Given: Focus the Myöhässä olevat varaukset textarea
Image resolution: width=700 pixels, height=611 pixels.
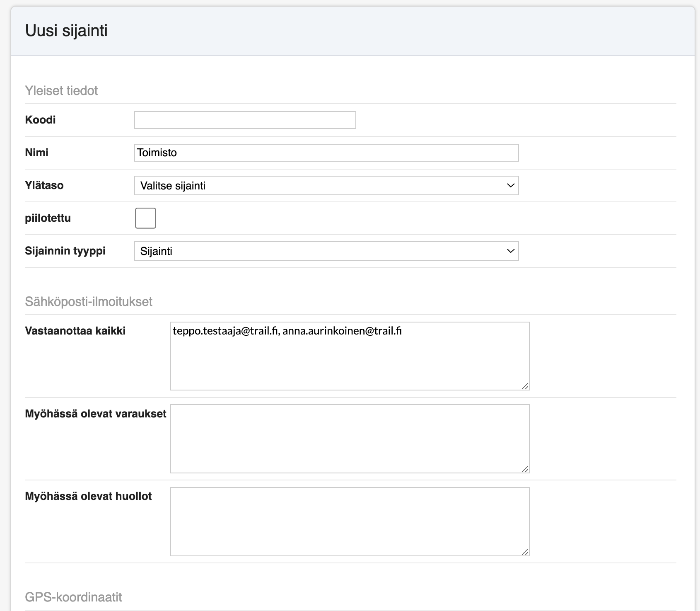Looking at the screenshot, I should coord(350,439).
